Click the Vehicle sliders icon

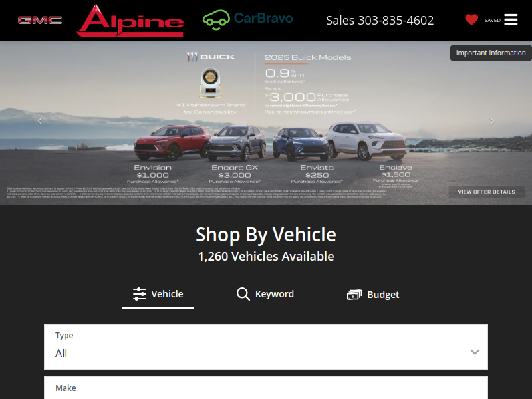[140, 294]
